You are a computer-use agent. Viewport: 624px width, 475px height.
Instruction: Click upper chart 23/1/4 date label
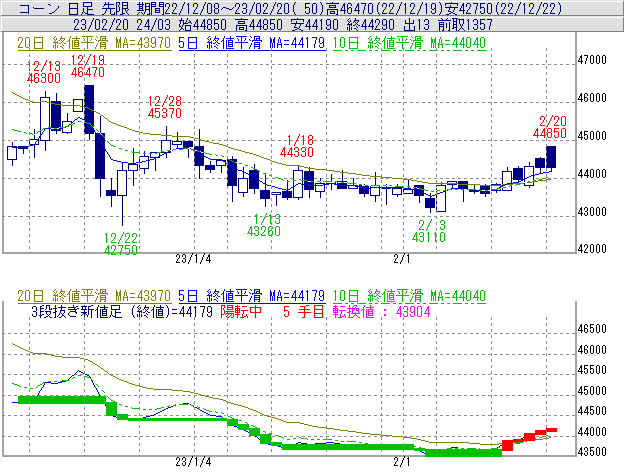[193, 259]
